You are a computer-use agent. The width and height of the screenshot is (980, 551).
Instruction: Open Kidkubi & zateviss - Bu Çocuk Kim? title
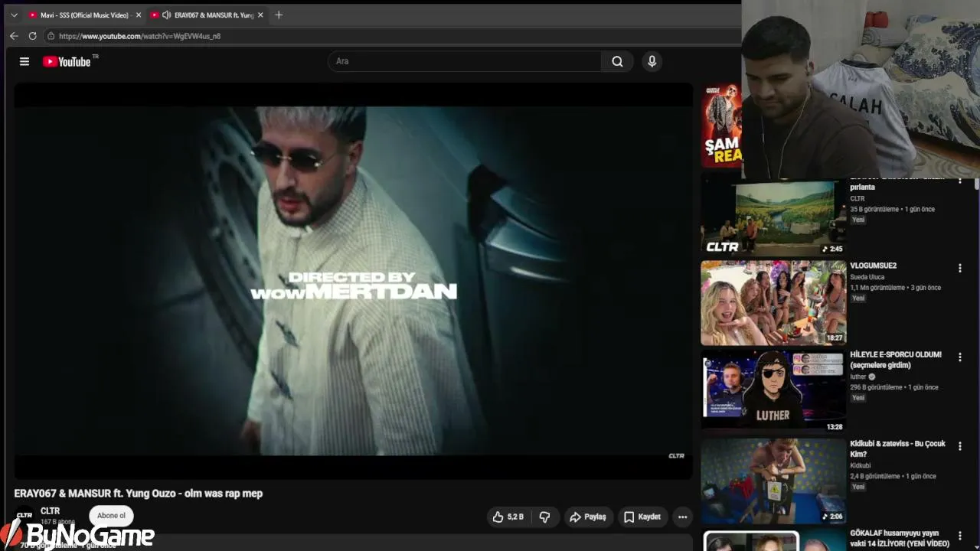(x=897, y=449)
